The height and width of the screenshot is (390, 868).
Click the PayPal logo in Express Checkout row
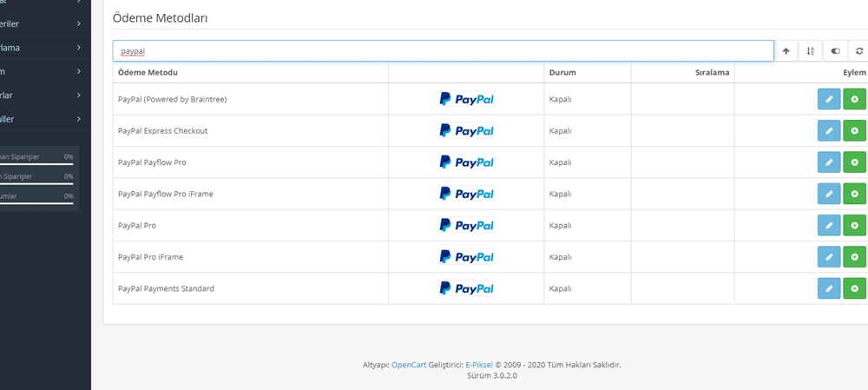coord(467,131)
